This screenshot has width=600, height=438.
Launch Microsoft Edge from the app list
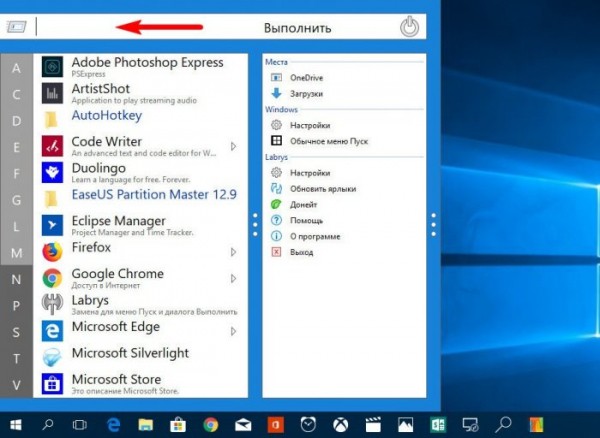(x=140, y=331)
